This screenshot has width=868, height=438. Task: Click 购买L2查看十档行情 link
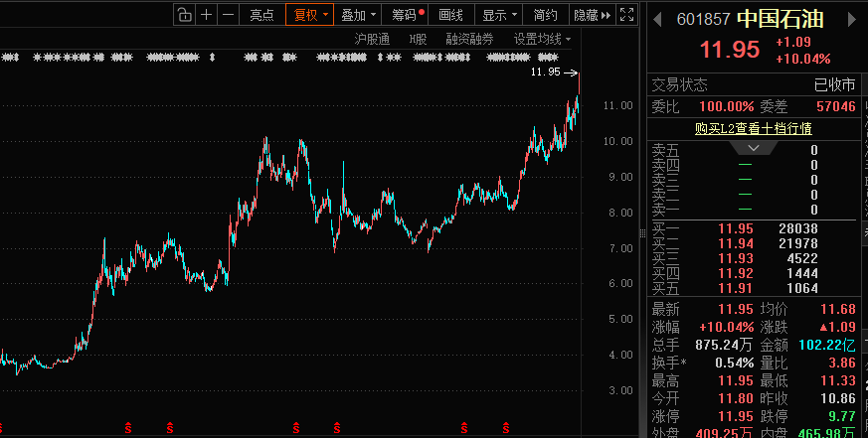(x=753, y=128)
